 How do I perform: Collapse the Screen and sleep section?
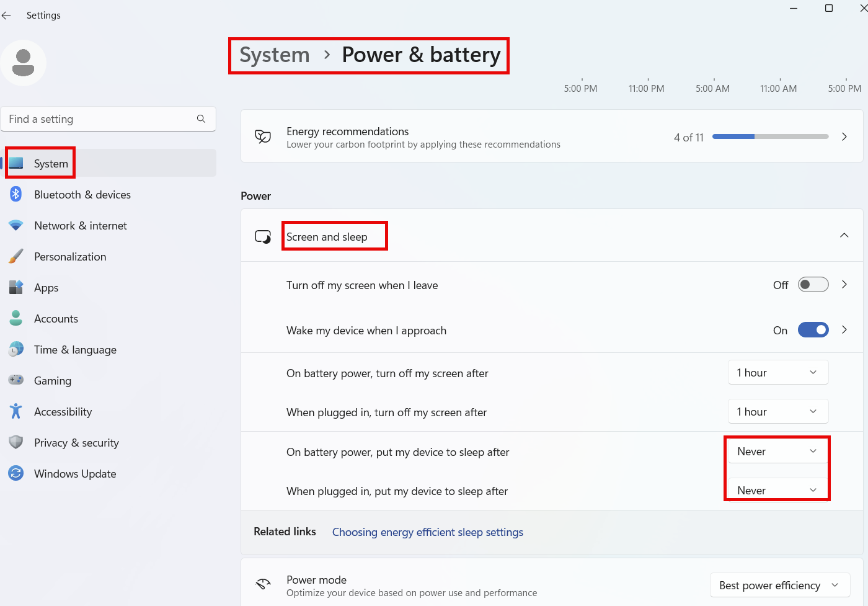click(x=844, y=236)
